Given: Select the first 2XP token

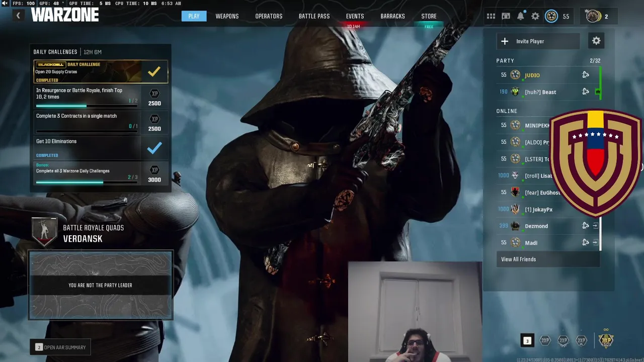Looking at the screenshot, I should tap(545, 340).
